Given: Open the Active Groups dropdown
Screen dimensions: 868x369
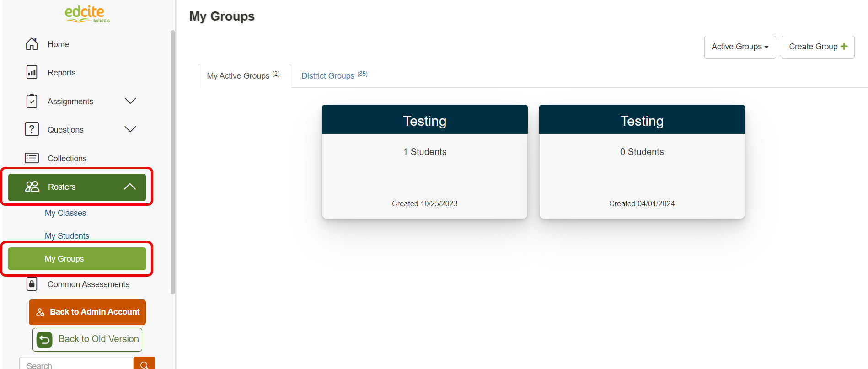Looking at the screenshot, I should tap(740, 47).
